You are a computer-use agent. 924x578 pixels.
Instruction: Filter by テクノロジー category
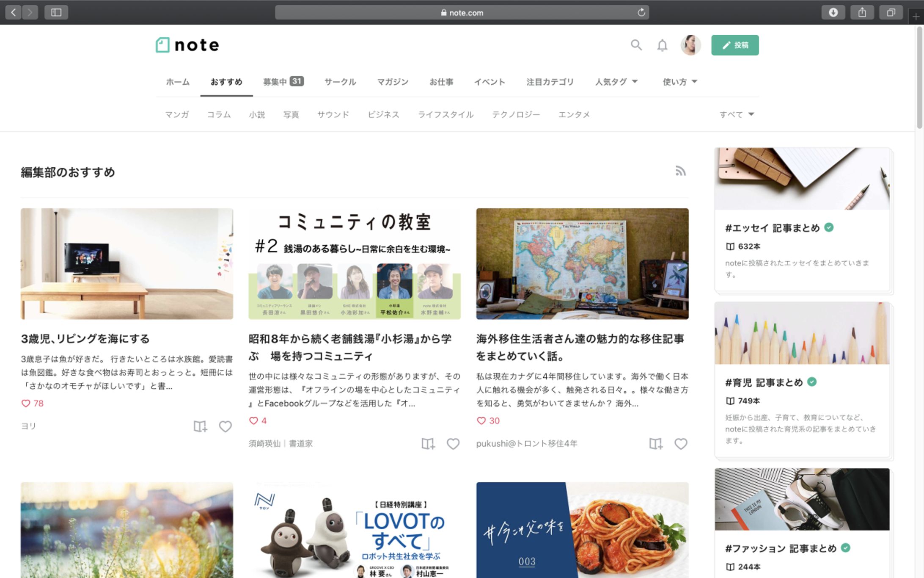[516, 114]
